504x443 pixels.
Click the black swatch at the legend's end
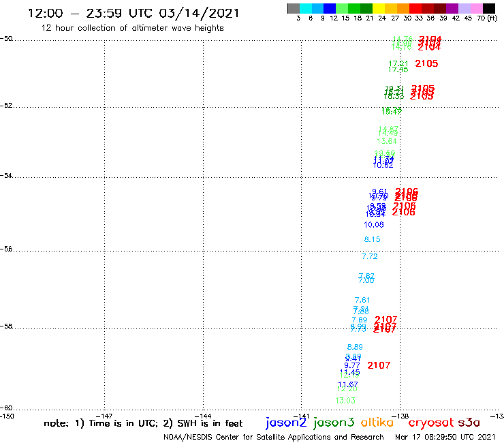coord(488,8)
